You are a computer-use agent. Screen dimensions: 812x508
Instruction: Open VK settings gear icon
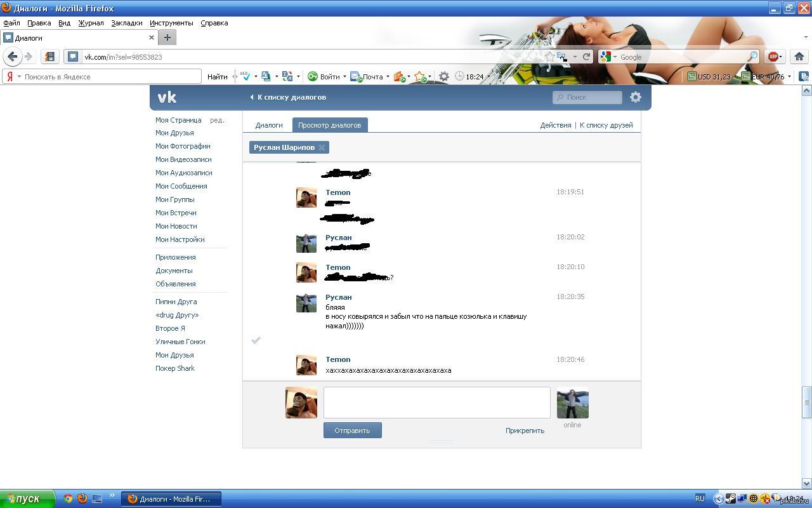coord(635,97)
